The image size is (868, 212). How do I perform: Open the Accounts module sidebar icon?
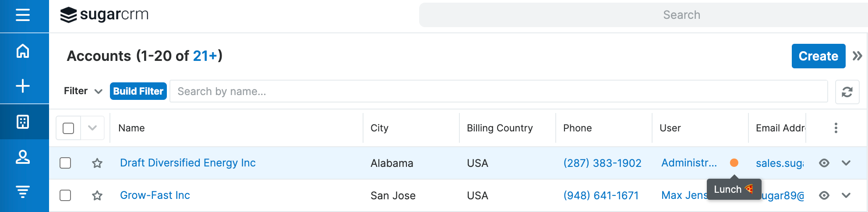coord(23,122)
